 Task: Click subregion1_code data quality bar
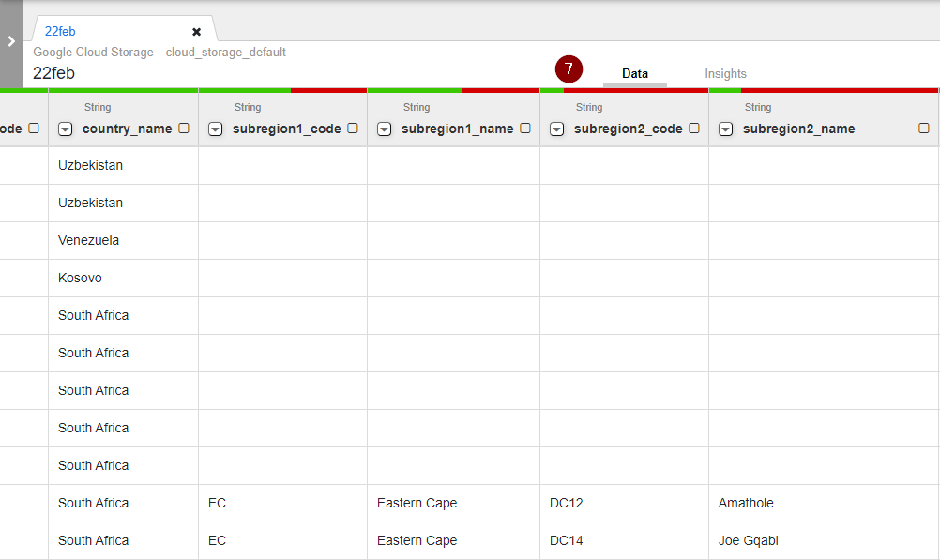pos(281,90)
